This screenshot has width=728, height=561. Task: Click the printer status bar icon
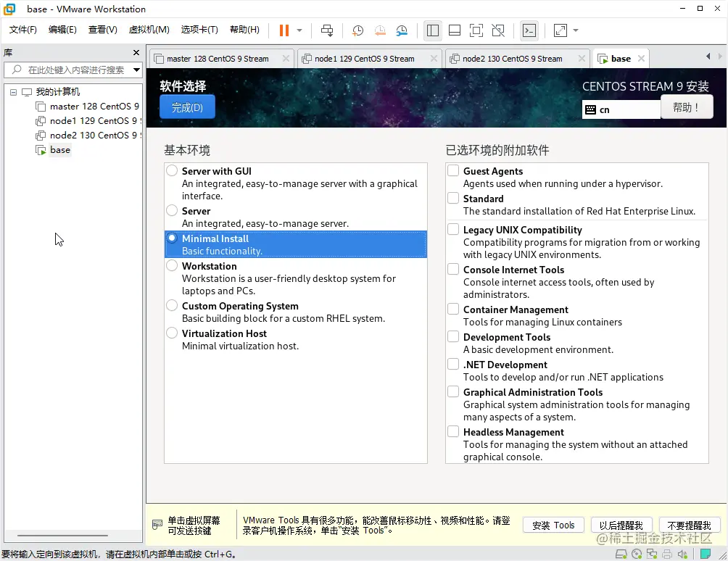pos(667,554)
